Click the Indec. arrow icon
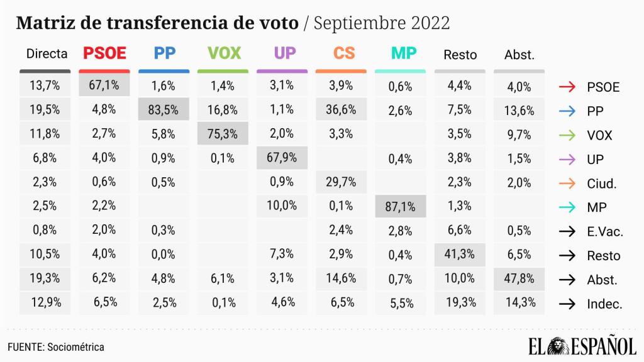Viewport: 644px width, 362px height. pyautogui.click(x=567, y=304)
